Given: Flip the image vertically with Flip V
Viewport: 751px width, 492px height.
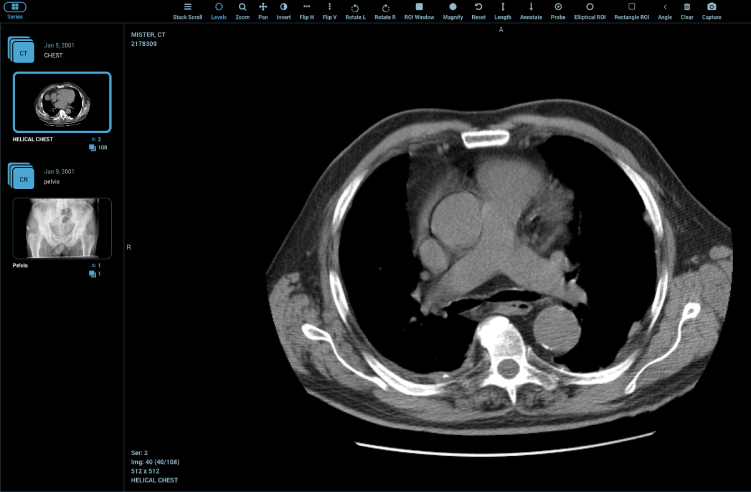Looking at the screenshot, I should click(330, 10).
